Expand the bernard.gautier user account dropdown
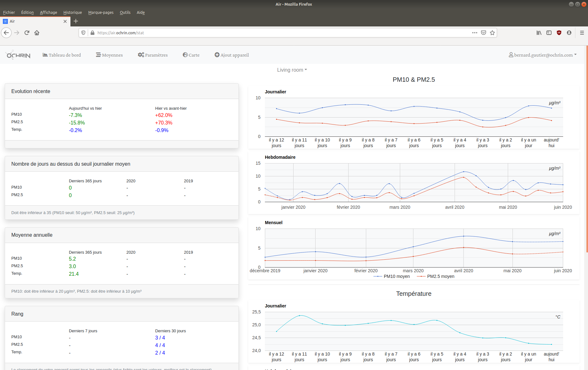588x370 pixels. tap(543, 55)
